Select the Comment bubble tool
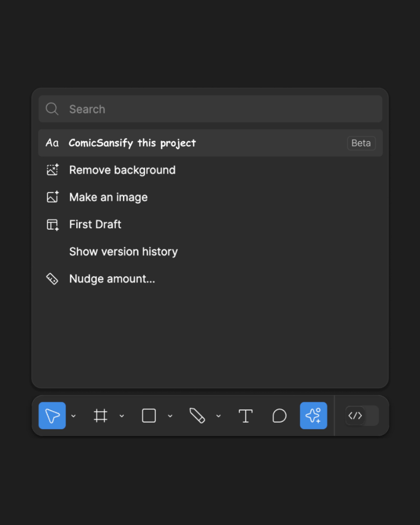 279,415
